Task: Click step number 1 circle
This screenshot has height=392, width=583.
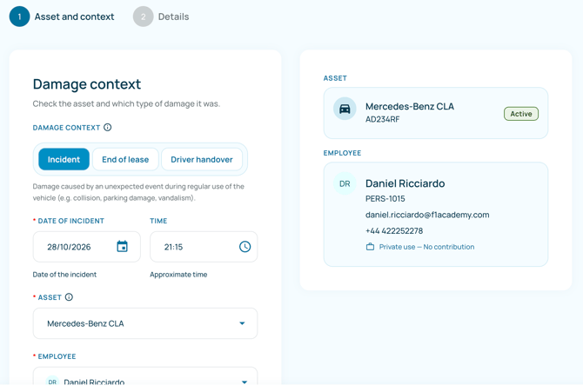Action: point(19,17)
